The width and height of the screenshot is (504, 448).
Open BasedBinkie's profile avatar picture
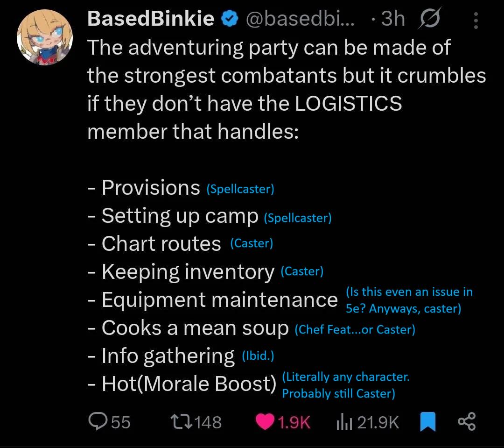click(44, 37)
